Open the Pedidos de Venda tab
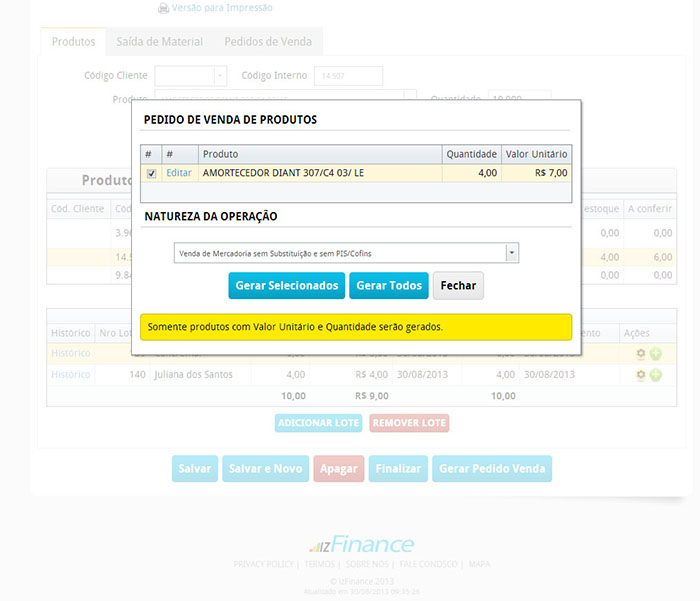The width and height of the screenshot is (700, 601). click(x=267, y=42)
